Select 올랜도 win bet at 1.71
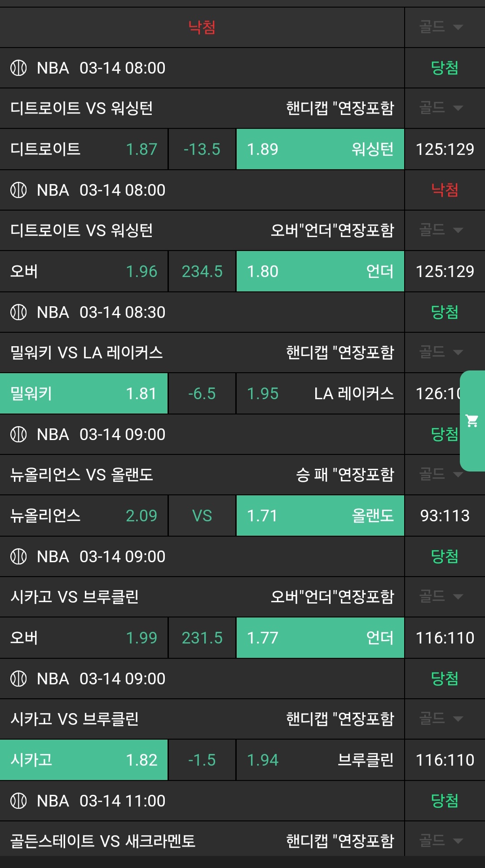Viewport: 485px width, 868px height. [320, 516]
